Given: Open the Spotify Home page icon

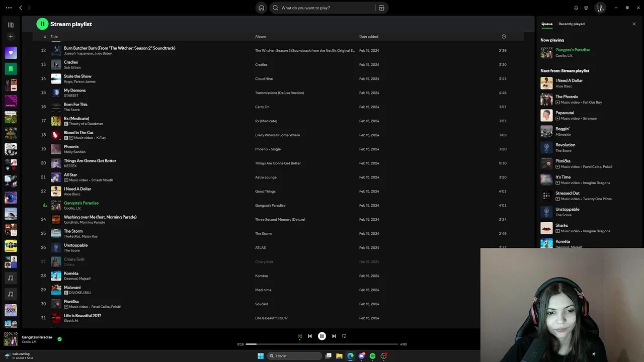Looking at the screenshot, I should (x=261, y=8).
